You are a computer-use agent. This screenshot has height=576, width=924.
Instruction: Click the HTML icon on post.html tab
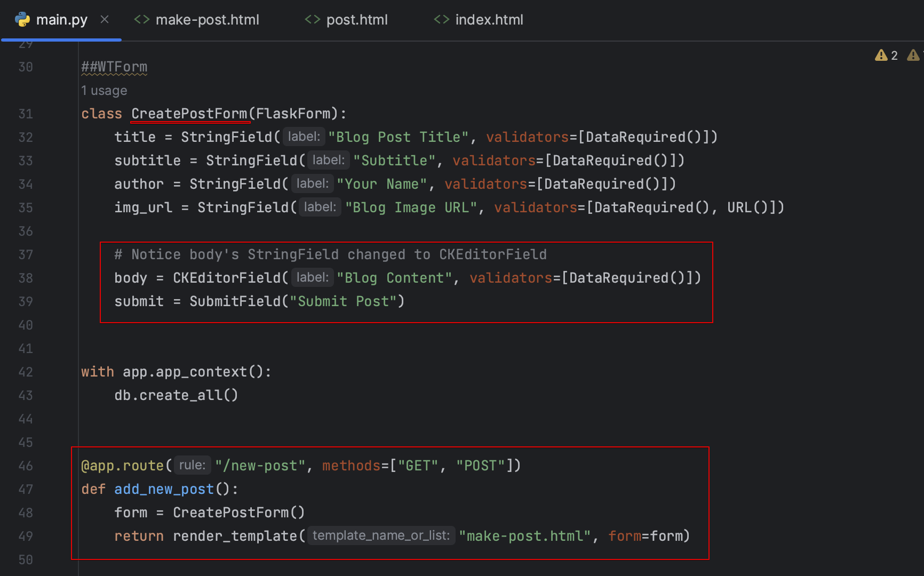313,20
